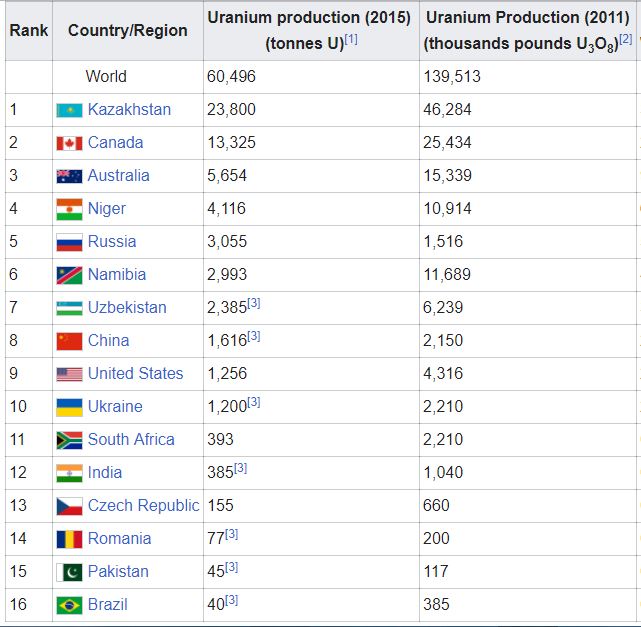Open the Romania country link
Viewport: 641px width, 627px height.
pyautogui.click(x=119, y=538)
